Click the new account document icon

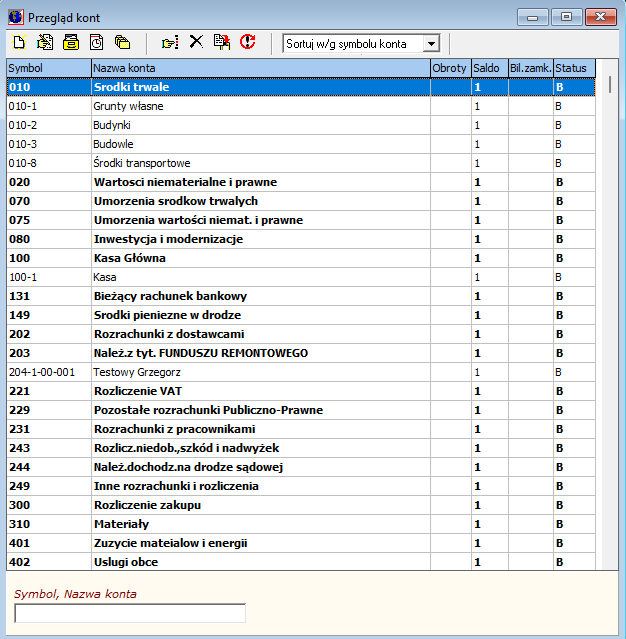coord(19,42)
